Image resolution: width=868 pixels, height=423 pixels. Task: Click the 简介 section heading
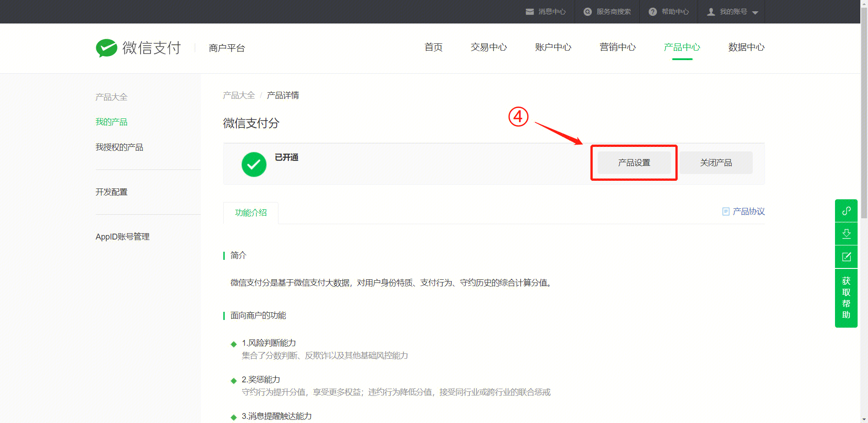pyautogui.click(x=239, y=255)
